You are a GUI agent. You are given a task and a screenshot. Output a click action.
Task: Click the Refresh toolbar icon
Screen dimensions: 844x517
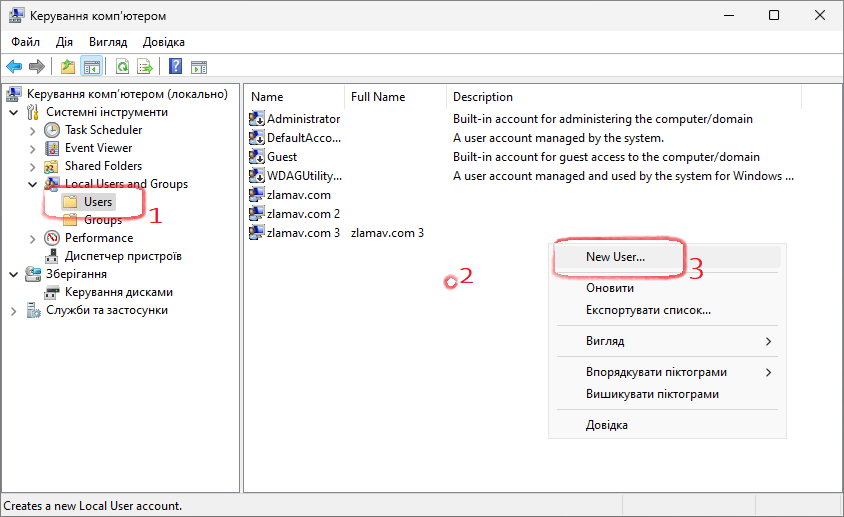[122, 67]
